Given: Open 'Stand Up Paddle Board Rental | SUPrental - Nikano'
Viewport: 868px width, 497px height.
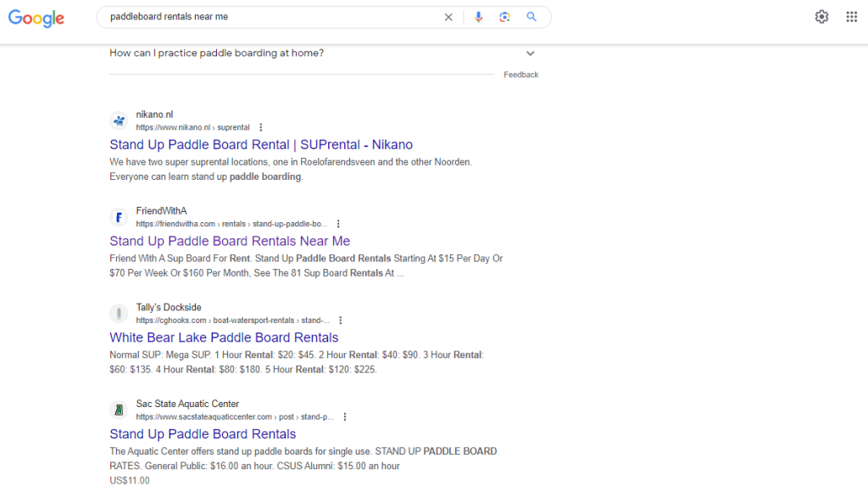Looking at the screenshot, I should click(261, 145).
